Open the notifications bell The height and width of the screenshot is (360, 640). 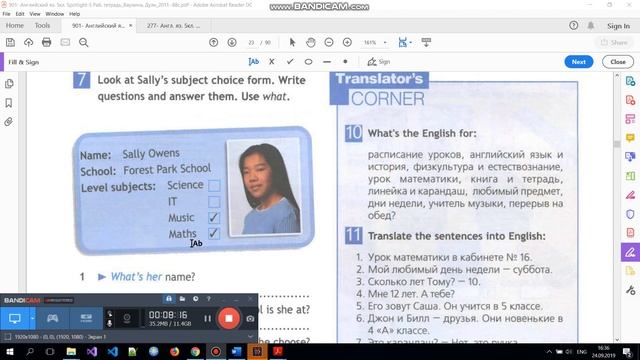click(x=591, y=25)
